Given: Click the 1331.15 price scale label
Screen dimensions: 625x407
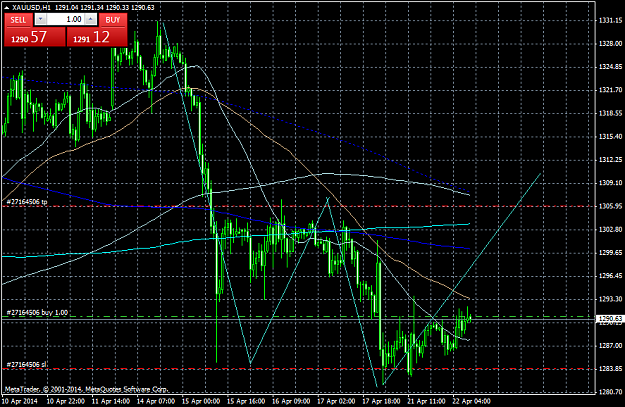Looking at the screenshot, I should (x=611, y=20).
